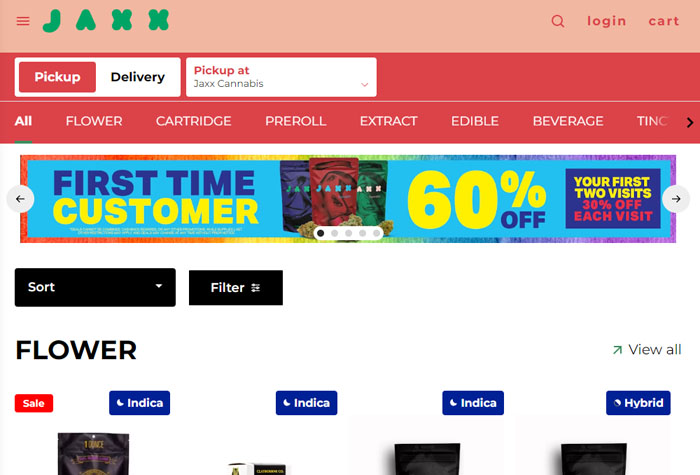Select second banner carousel dot

pyautogui.click(x=334, y=233)
